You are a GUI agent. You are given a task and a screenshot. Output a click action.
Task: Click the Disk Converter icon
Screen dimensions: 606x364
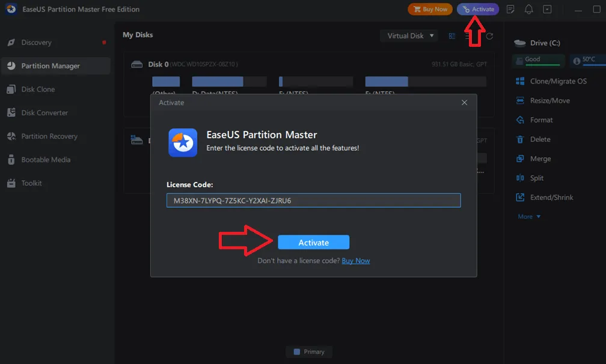(11, 113)
